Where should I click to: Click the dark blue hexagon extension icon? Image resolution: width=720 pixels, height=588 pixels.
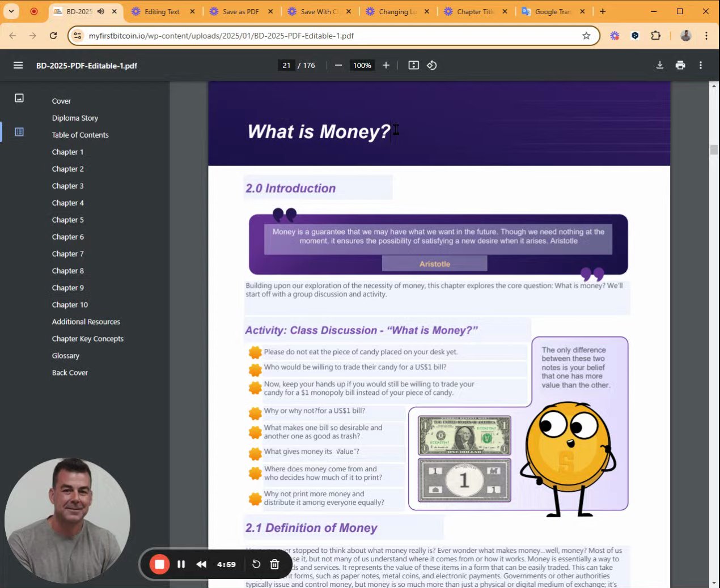pos(635,36)
